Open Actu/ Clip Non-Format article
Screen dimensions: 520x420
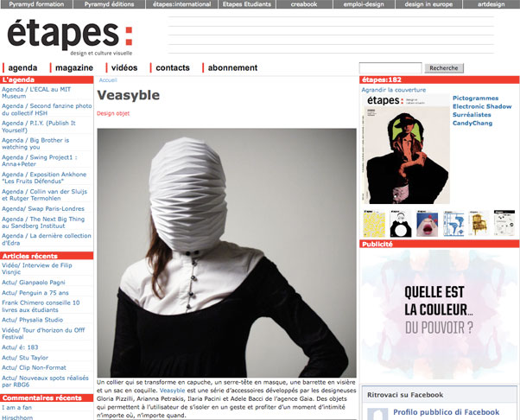point(34,367)
